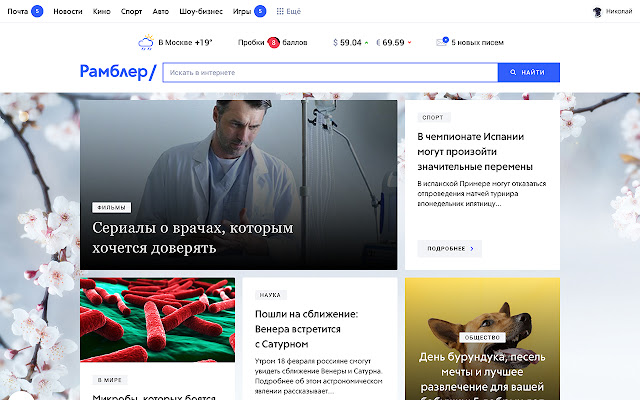Click the envelope new mail icon
640x400 pixels.
point(442,42)
